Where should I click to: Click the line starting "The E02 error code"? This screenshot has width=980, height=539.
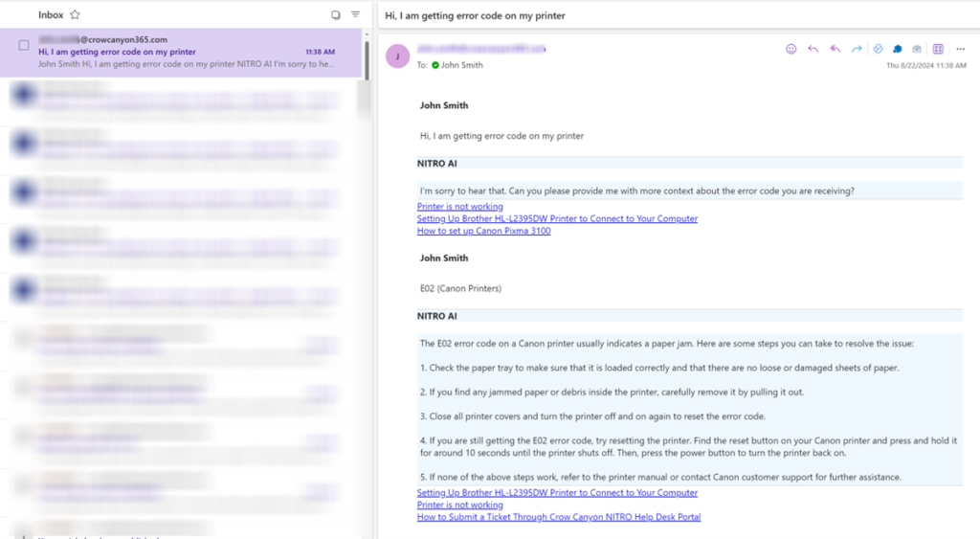pyautogui.click(x=667, y=344)
